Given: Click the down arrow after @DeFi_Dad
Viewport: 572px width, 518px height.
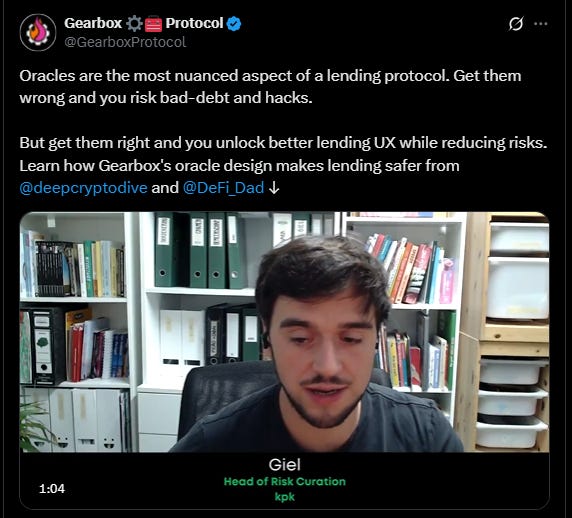Looking at the screenshot, I should 274,188.
